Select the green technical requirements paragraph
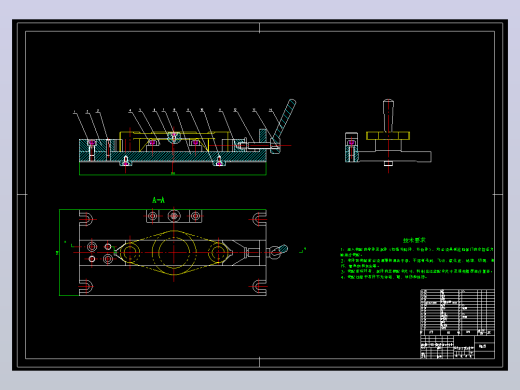The height and width of the screenshot is (390, 520). (417, 263)
